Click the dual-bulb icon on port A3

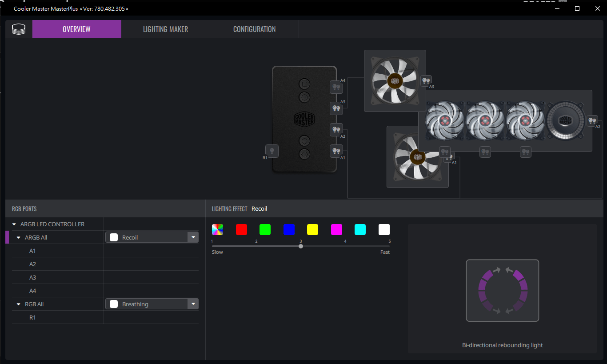pos(336,108)
